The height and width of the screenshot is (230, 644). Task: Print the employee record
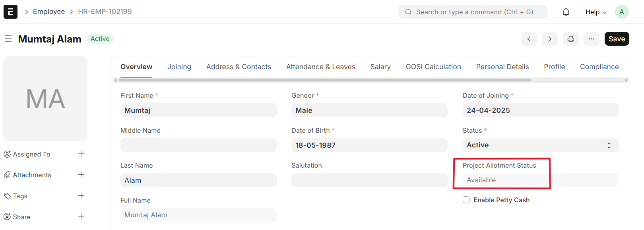(570, 39)
